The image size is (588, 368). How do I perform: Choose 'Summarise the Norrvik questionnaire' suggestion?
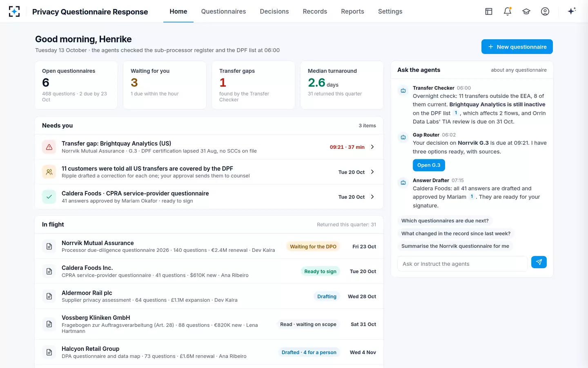(x=455, y=246)
